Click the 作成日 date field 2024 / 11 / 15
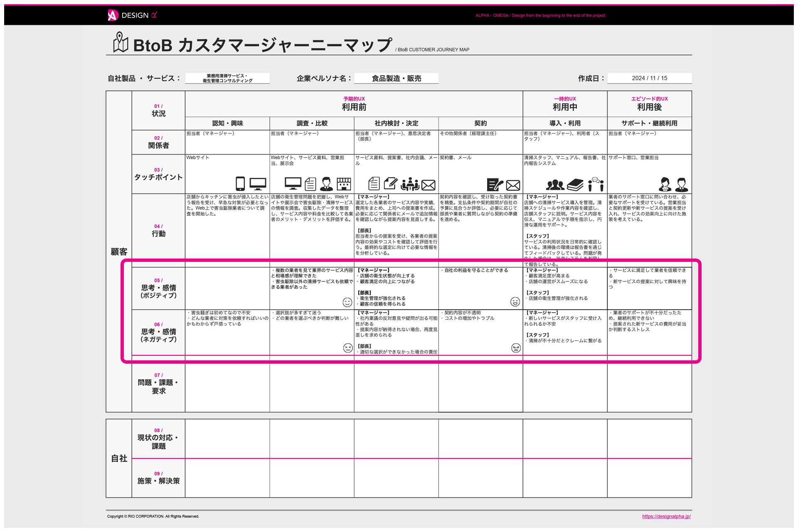The width and height of the screenshot is (798, 532). point(650,78)
